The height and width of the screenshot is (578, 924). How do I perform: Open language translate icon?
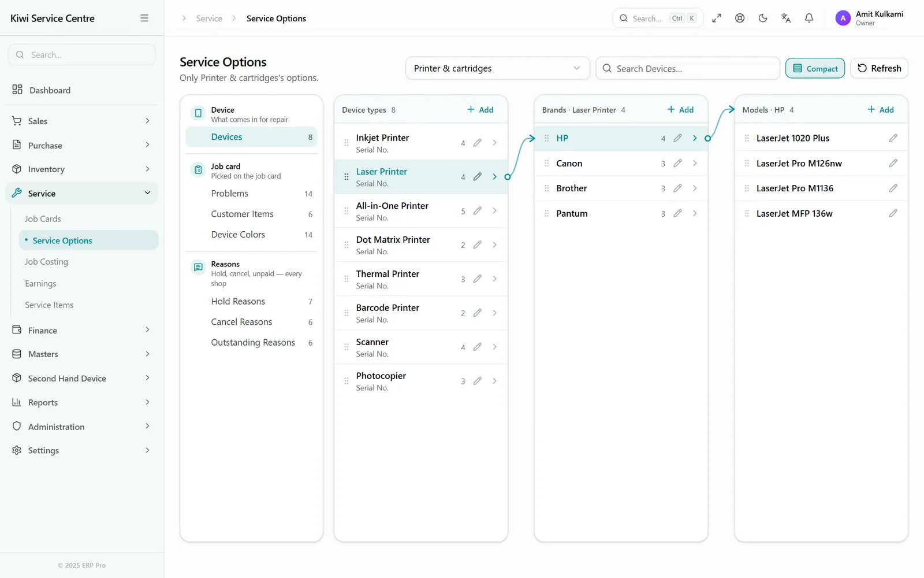pos(786,18)
